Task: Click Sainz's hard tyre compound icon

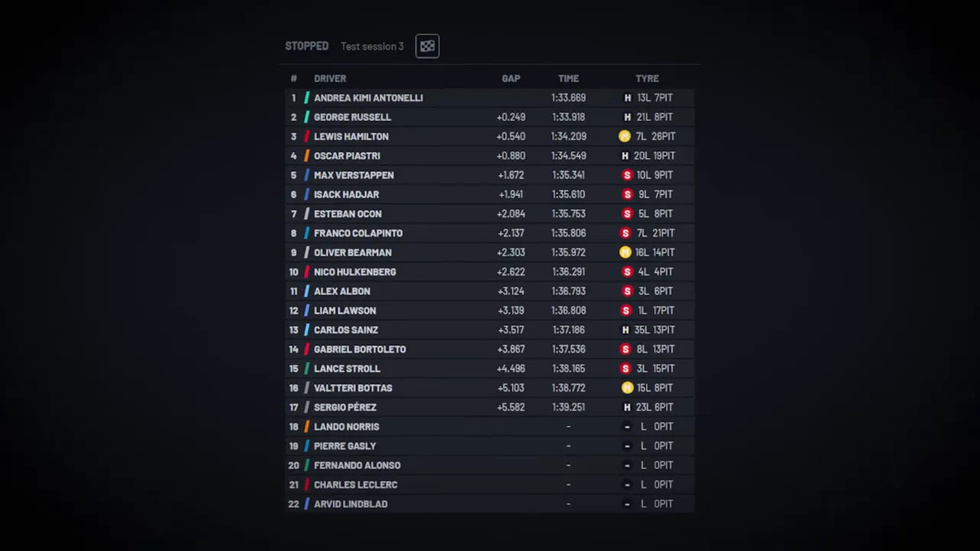Action: point(627,330)
